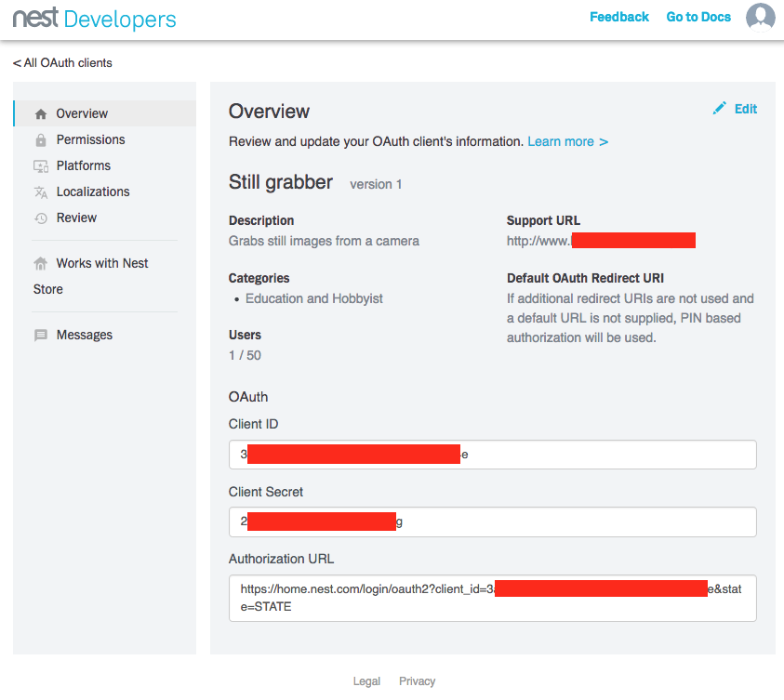Viewport: 784px width, 700px height.
Task: Click the 'version 1' label
Action: [376, 184]
